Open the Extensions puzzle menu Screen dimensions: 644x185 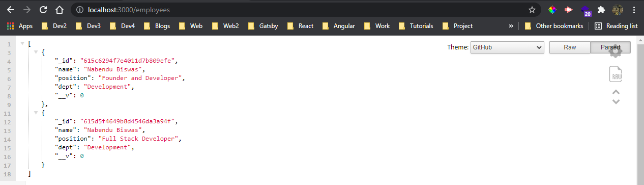click(601, 10)
